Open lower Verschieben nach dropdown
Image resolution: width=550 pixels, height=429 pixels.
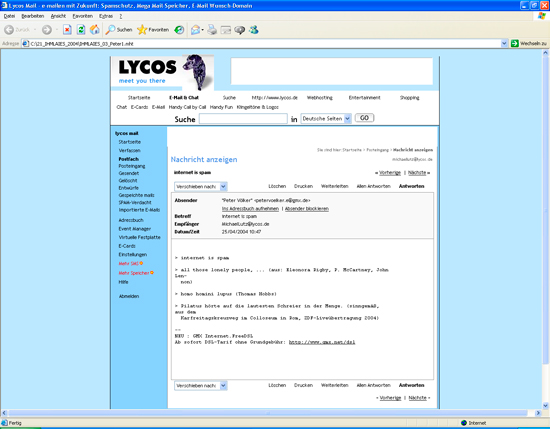tap(223, 386)
